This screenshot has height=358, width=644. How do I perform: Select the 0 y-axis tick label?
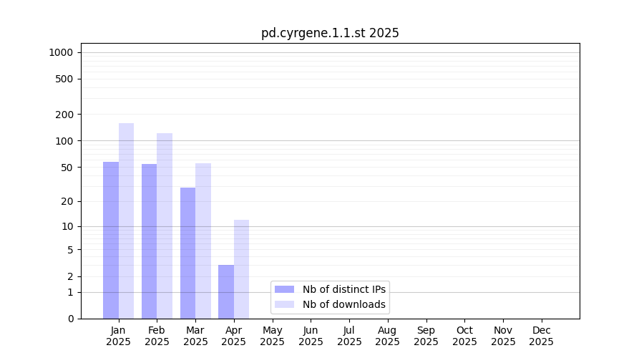70,319
